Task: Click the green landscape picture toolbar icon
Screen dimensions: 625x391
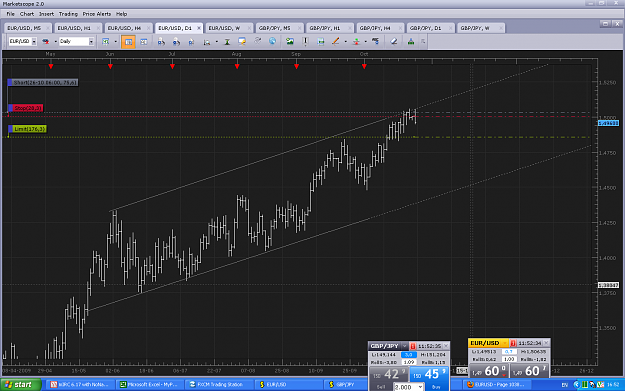Action: point(290,41)
